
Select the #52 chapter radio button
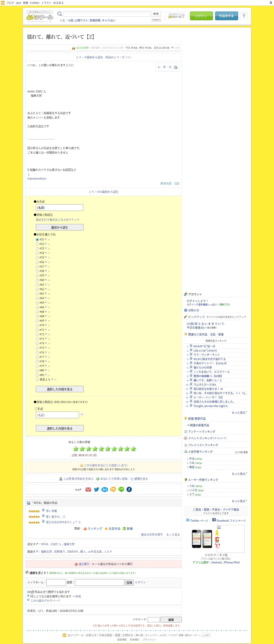click(x=37, y=244)
